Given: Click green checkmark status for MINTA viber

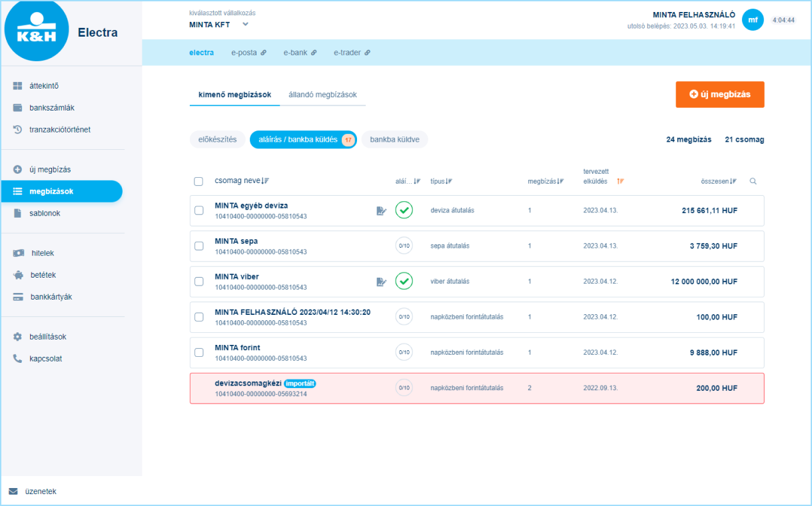Looking at the screenshot, I should coord(404,282).
